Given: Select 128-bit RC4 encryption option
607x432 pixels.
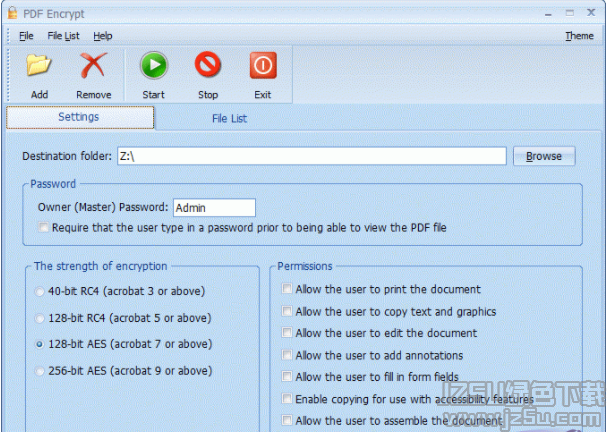Looking at the screenshot, I should click(39, 318).
